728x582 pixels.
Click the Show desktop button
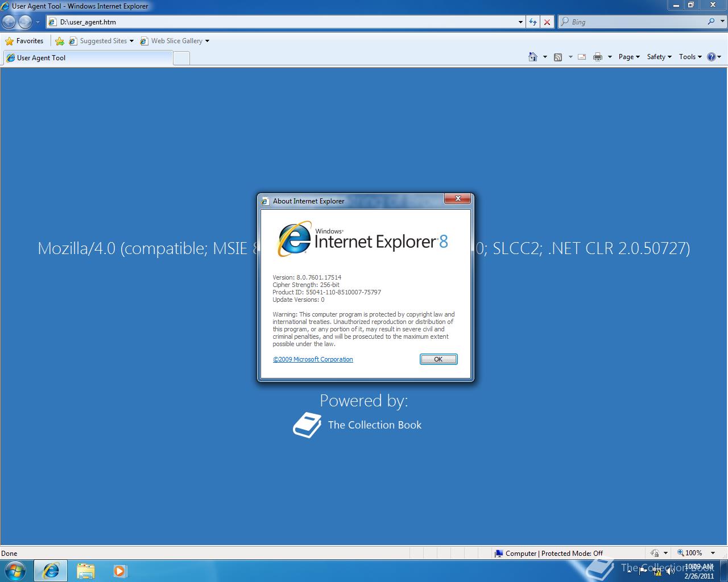(723, 571)
